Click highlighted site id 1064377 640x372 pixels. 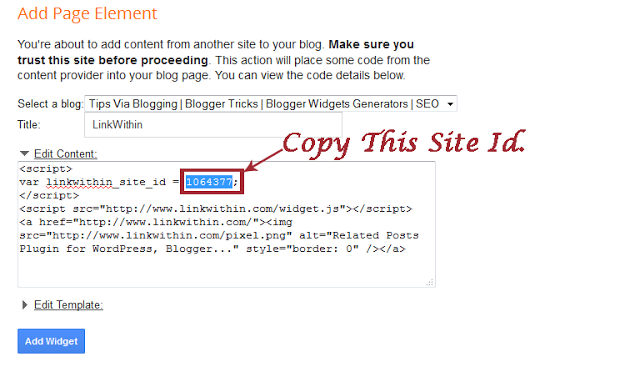(x=209, y=182)
